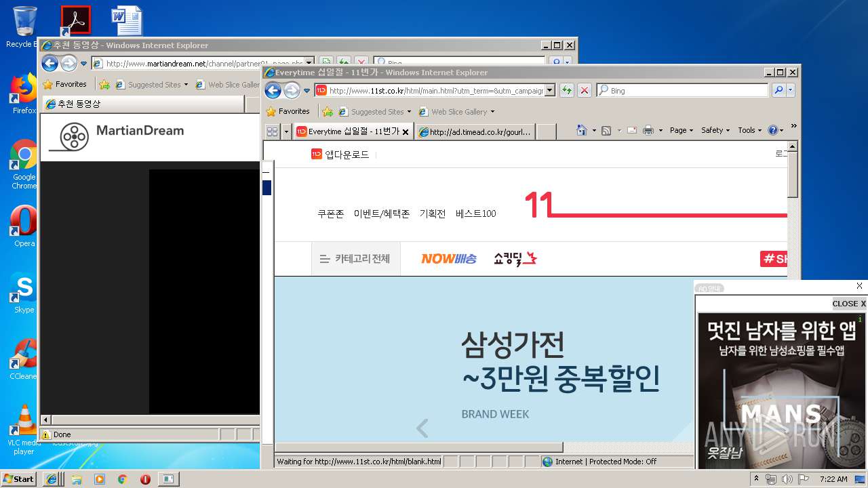Viewport: 868px width, 488px height.
Task: Click the 쇼킹딜 logo link
Action: [x=515, y=259]
